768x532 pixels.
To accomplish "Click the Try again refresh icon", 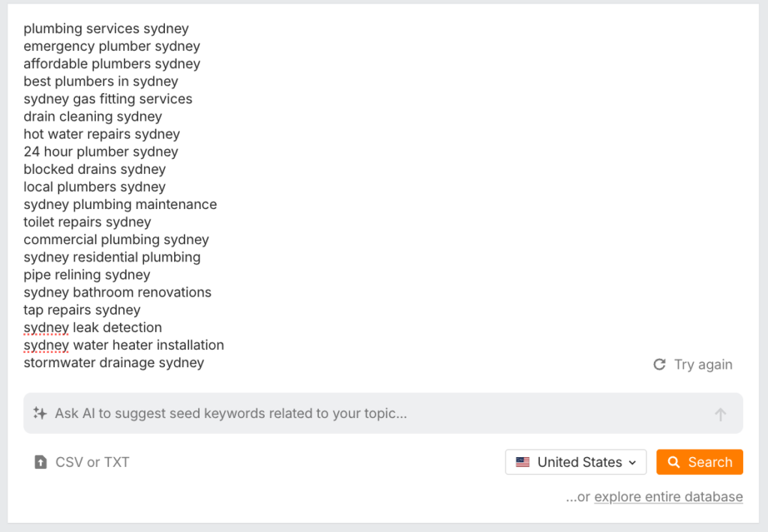I will point(659,365).
